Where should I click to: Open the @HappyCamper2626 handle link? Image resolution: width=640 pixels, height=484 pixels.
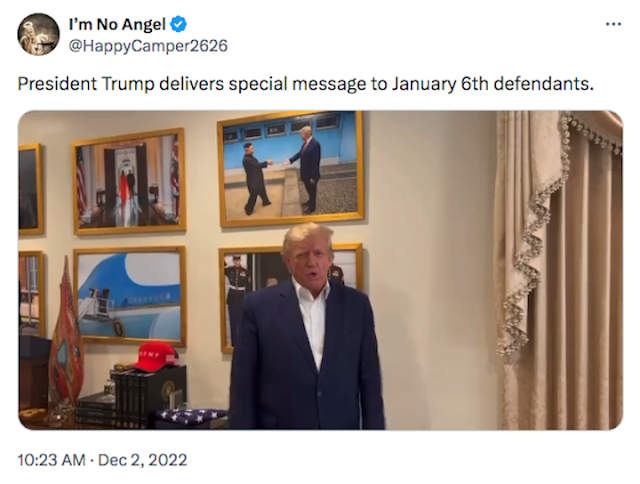pos(148,46)
